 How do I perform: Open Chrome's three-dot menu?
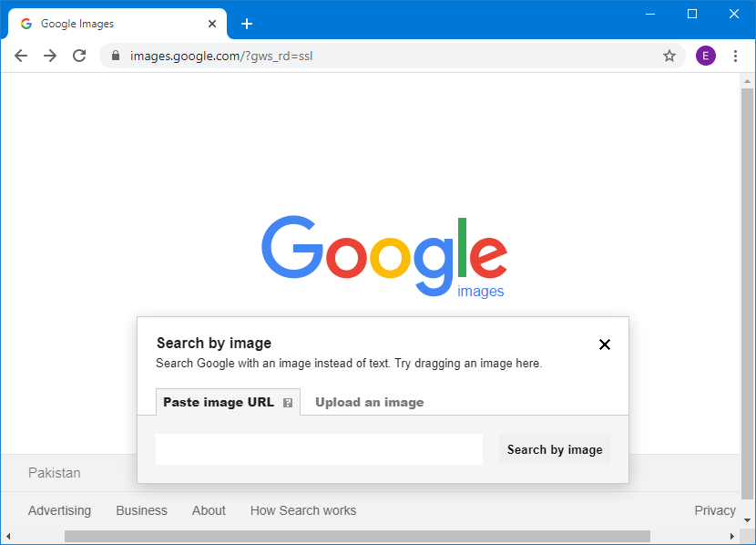(x=735, y=56)
